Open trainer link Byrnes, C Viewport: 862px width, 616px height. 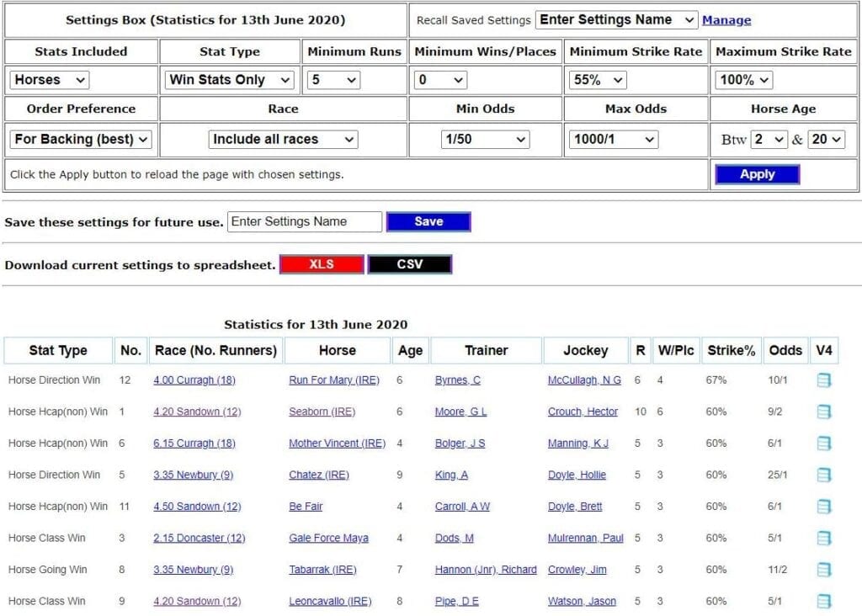(457, 380)
